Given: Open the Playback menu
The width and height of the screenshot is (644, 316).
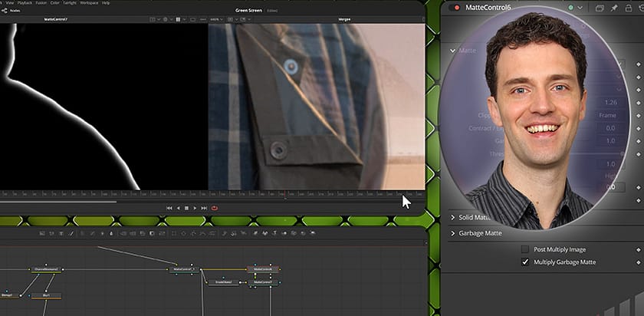Looking at the screenshot, I should coord(25,2).
